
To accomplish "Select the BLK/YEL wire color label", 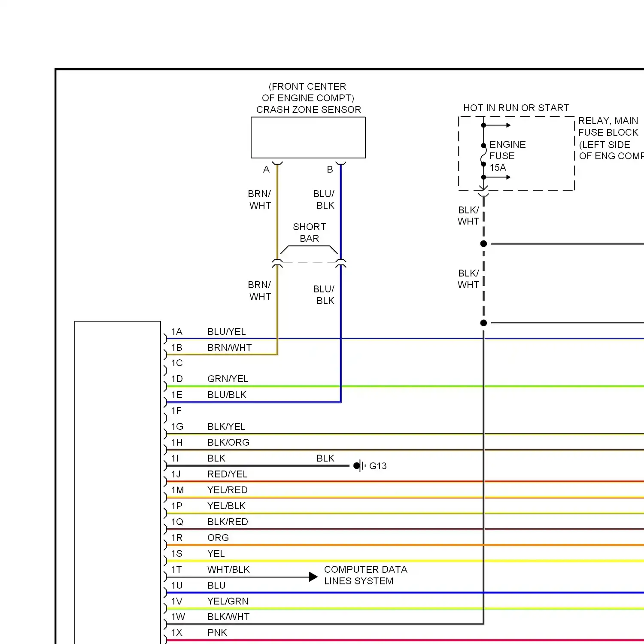I will pos(226,426).
